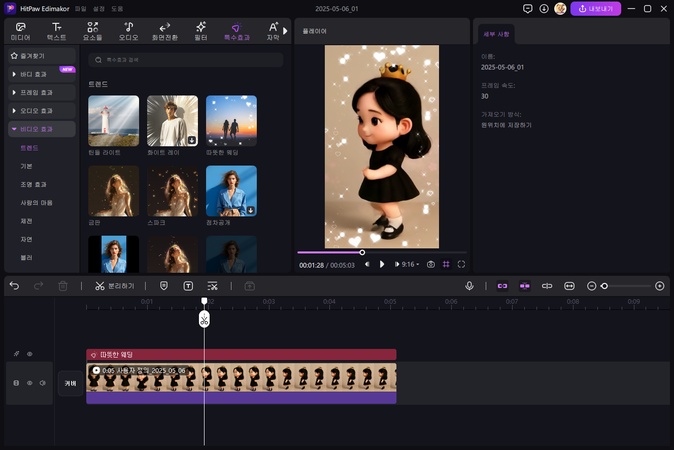674x450 pixels.
Task: Collapse the Video Effects (비디오 효과) group
Action: pyautogui.click(x=42, y=129)
